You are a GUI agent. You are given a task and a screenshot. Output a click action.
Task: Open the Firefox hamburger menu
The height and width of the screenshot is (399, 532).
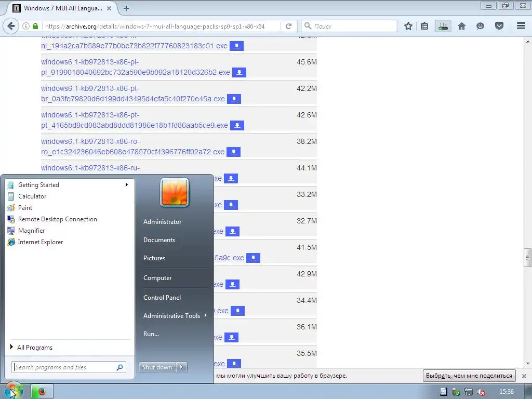pyautogui.click(x=521, y=26)
